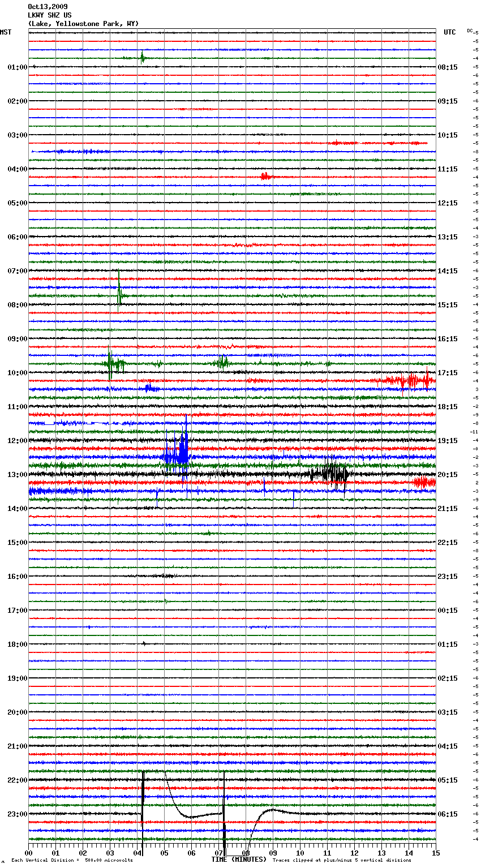Click the 20:15 UTC time label
This screenshot has width=481, height=868.
click(x=448, y=475)
